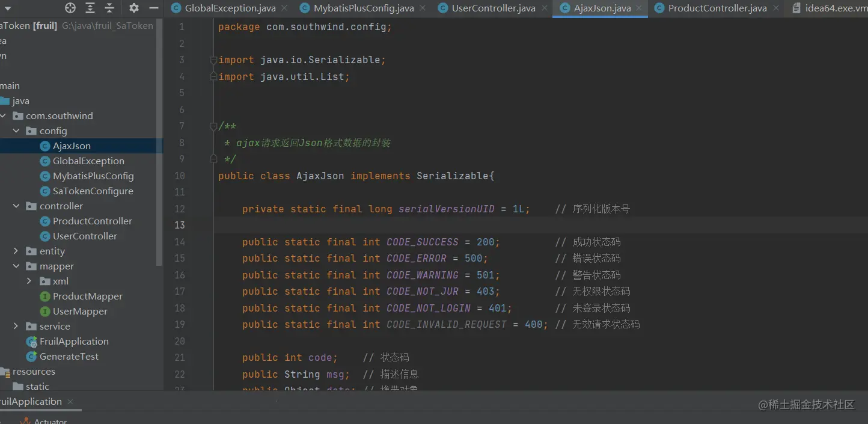Click on CODE_SUCCESS constant in editor
Viewport: 868px width, 424px height.
423,242
